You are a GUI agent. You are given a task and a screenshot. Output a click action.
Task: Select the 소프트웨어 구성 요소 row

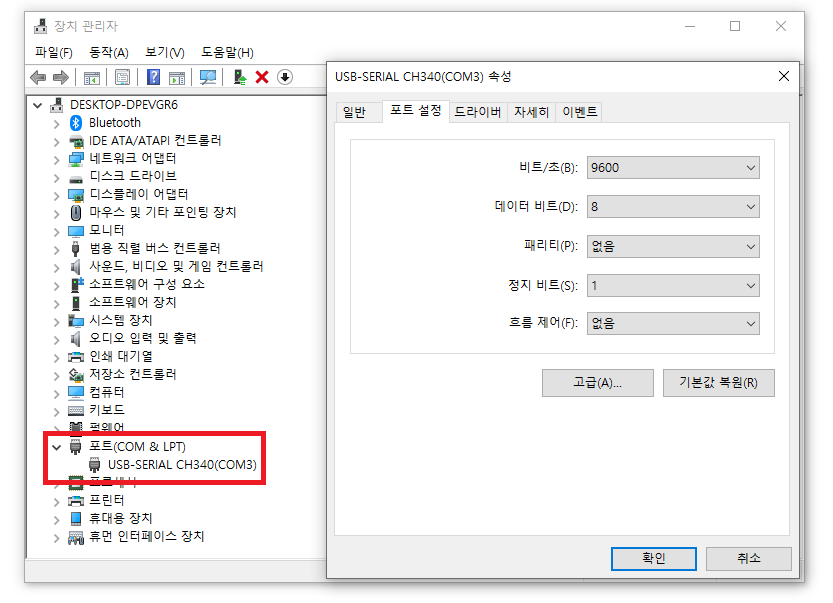click(x=147, y=284)
